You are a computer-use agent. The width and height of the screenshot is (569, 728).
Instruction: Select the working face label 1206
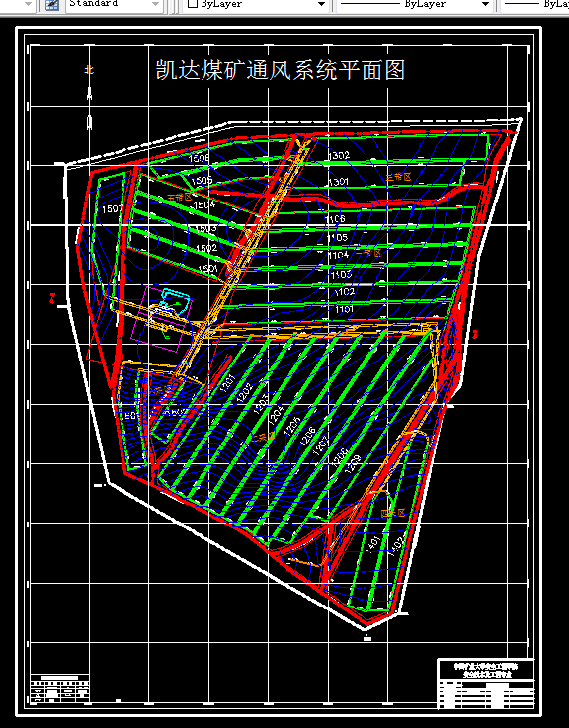tap(307, 436)
